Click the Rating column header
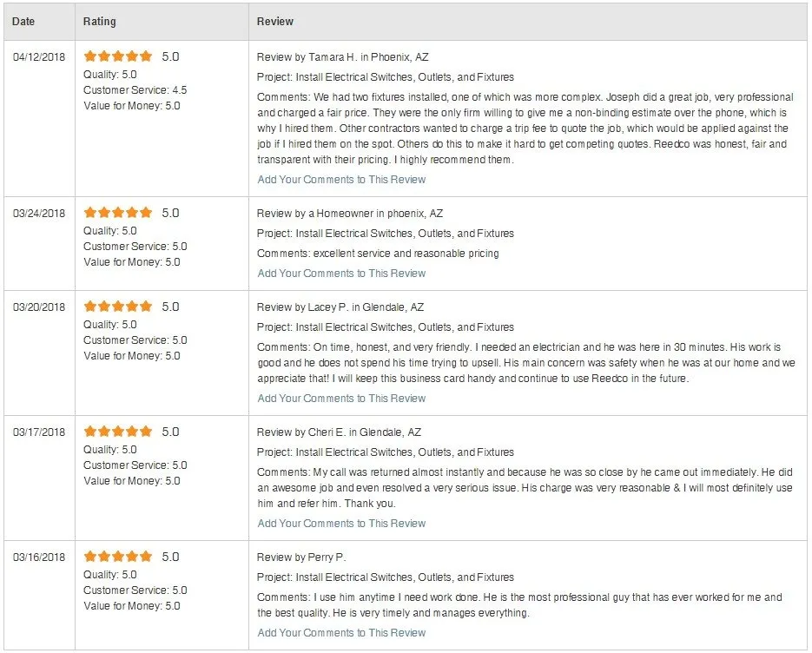 coord(99,22)
